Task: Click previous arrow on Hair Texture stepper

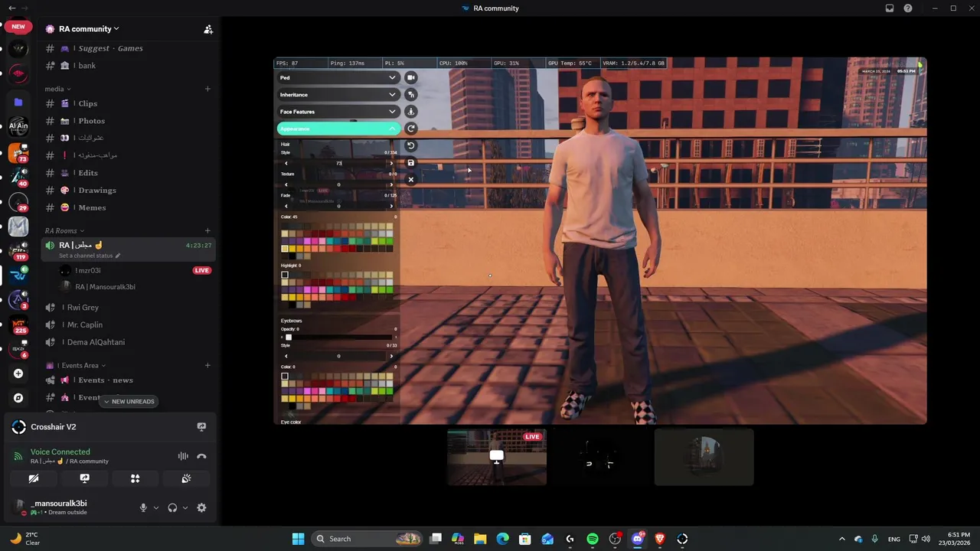Action: (x=286, y=184)
